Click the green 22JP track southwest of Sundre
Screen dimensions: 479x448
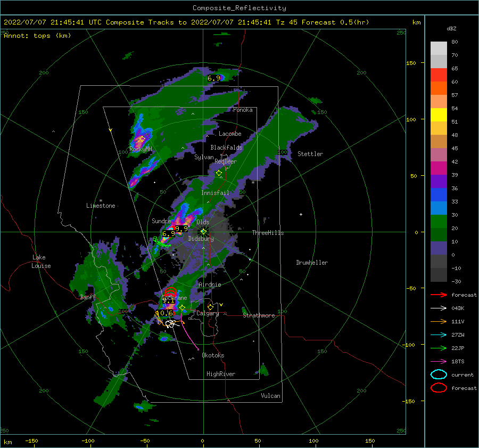point(161,242)
